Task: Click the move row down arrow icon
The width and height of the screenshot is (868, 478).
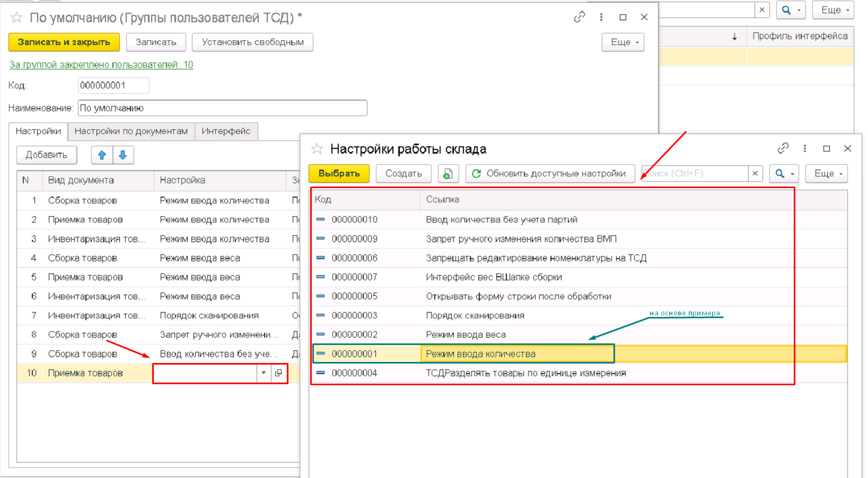Action: coord(123,155)
